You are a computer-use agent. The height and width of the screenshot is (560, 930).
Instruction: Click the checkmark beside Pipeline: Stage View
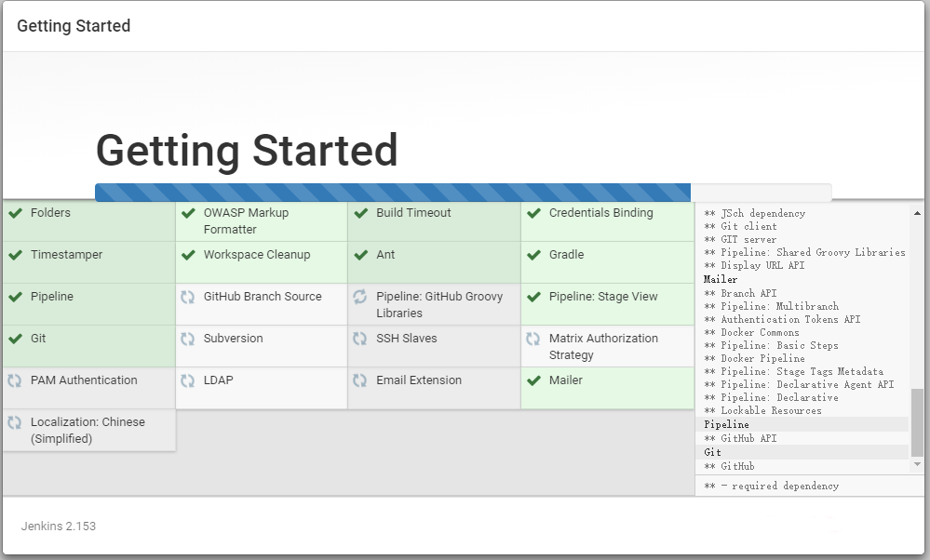click(x=533, y=297)
